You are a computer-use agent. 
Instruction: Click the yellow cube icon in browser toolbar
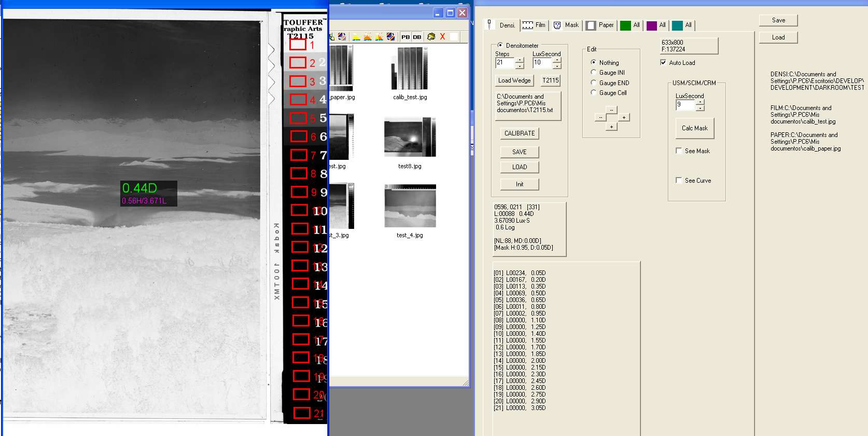tap(431, 36)
